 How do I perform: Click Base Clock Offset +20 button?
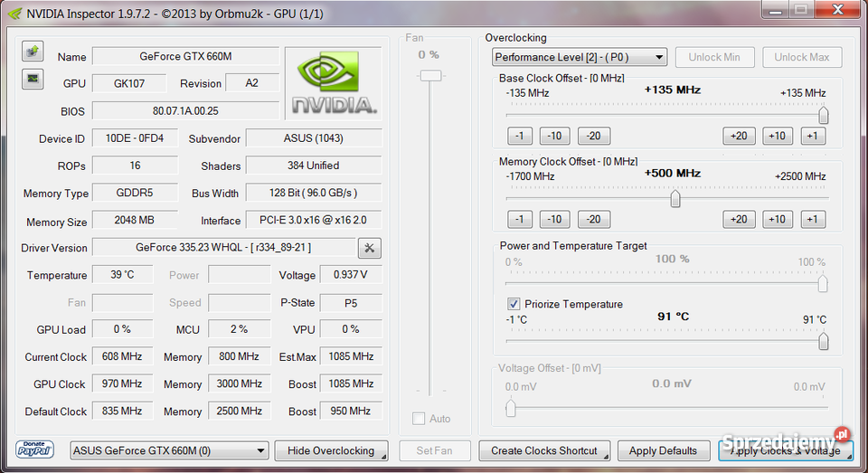(x=739, y=136)
